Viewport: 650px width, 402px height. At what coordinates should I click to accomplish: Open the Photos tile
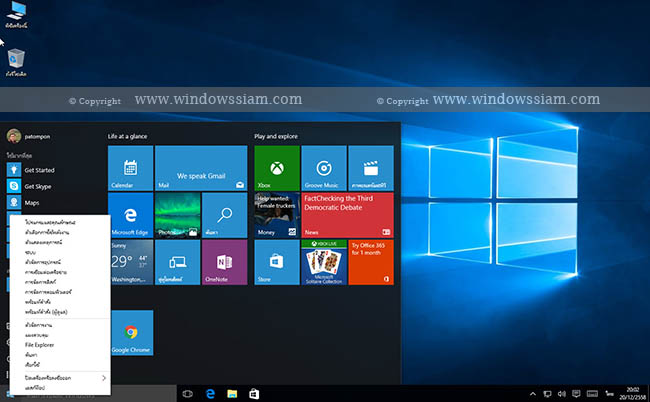point(177,215)
